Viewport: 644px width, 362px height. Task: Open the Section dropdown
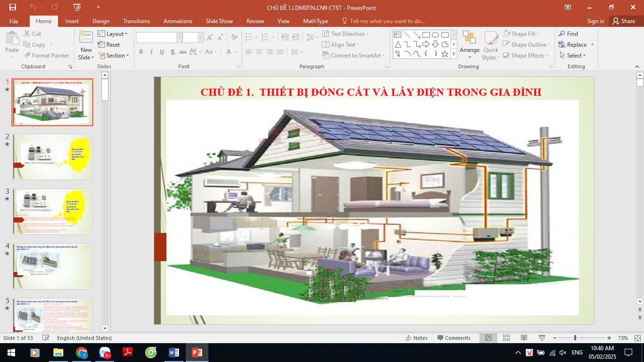(x=114, y=56)
